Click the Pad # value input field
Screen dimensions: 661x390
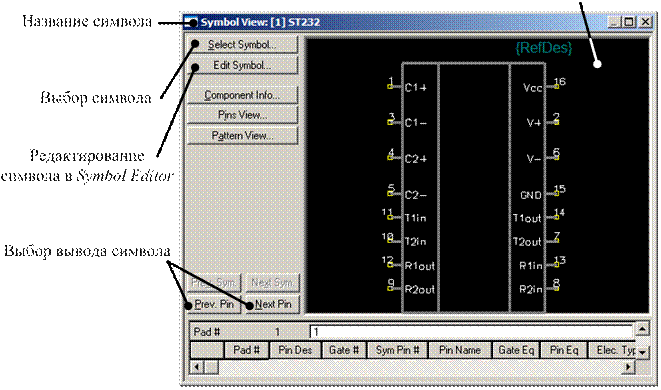click(x=471, y=332)
